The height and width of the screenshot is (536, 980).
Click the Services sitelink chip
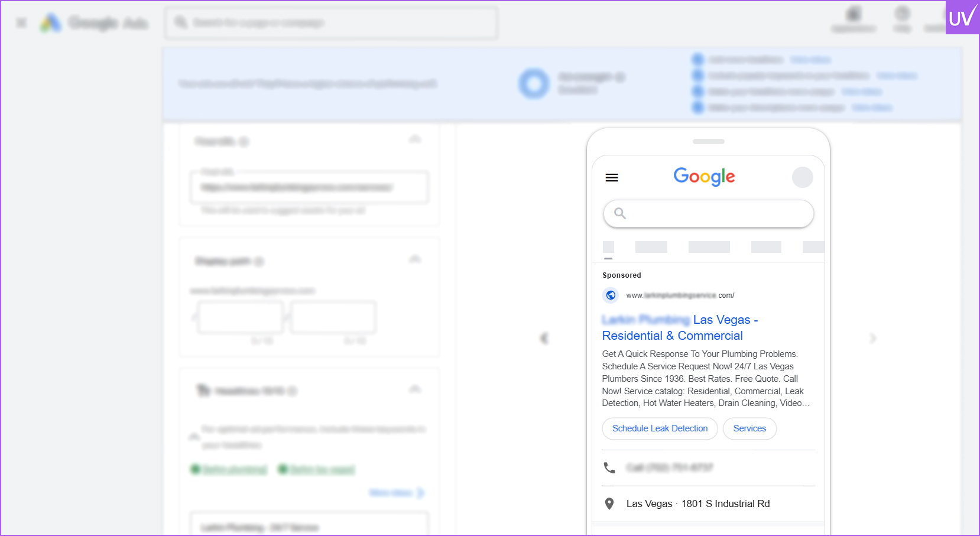749,428
